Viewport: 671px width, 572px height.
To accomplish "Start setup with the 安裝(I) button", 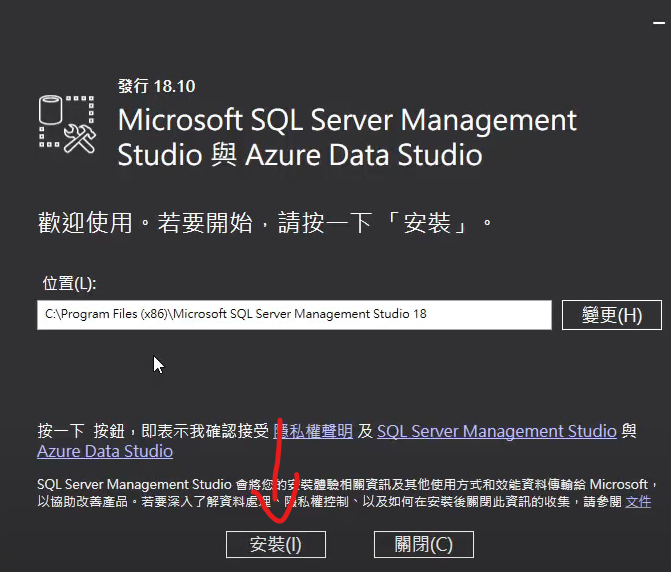I will pyautogui.click(x=276, y=544).
